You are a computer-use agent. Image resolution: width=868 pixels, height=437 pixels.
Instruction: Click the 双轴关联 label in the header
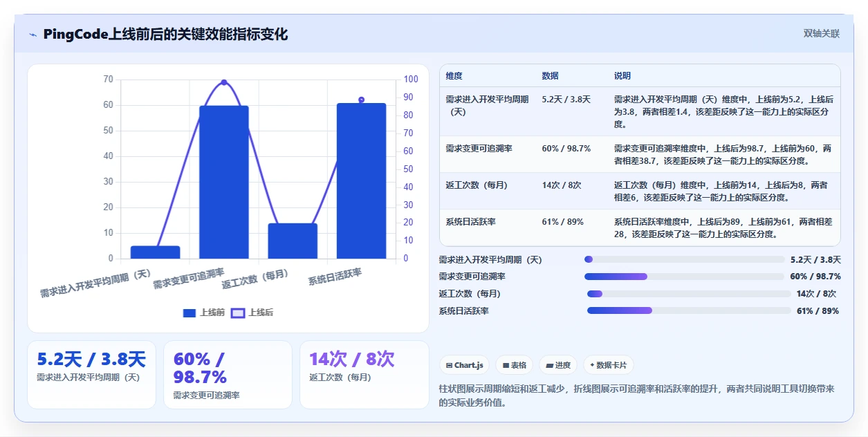822,33
